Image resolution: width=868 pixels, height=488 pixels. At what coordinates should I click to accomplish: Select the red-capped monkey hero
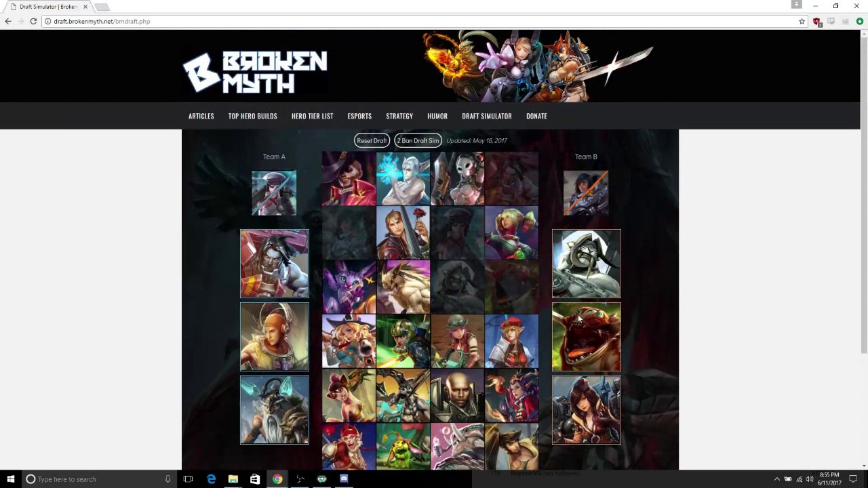click(349, 446)
